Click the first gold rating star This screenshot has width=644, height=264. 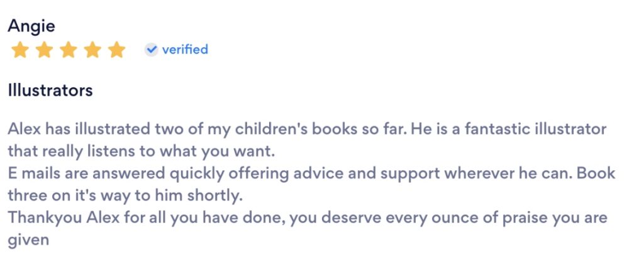[x=19, y=50]
